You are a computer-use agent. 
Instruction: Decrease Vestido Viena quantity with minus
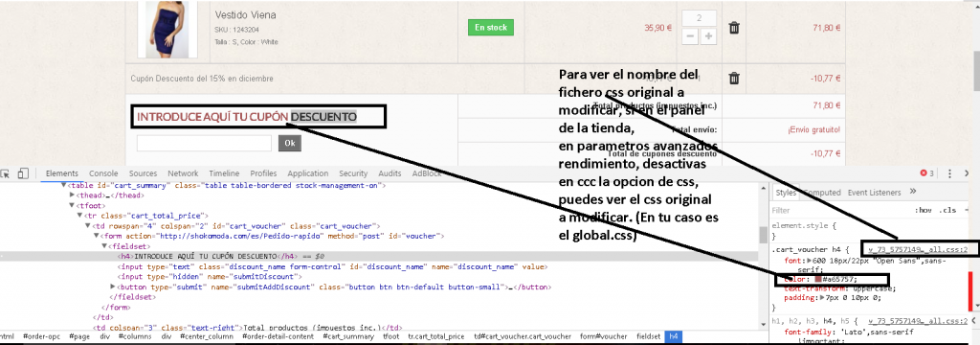(x=690, y=36)
